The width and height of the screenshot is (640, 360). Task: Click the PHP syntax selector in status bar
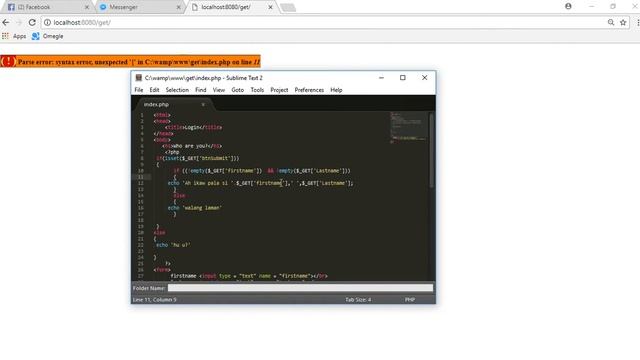pos(410,300)
